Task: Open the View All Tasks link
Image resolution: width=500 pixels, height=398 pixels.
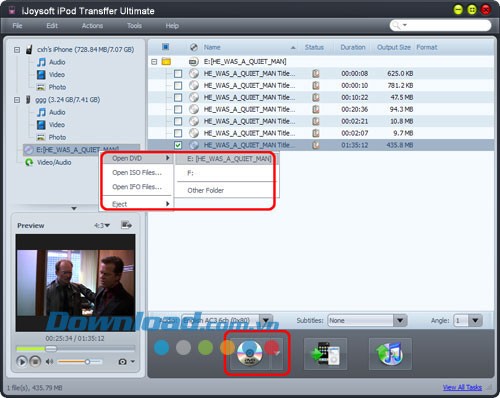Action: 462,387
